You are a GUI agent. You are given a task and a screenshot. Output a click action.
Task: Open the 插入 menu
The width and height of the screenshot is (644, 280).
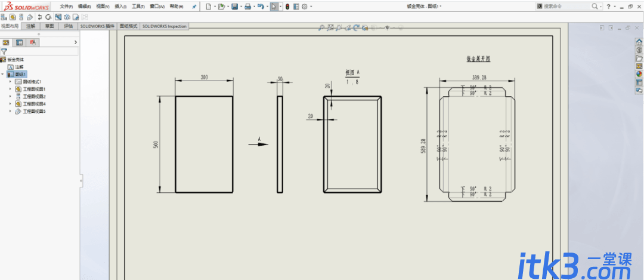click(x=120, y=7)
